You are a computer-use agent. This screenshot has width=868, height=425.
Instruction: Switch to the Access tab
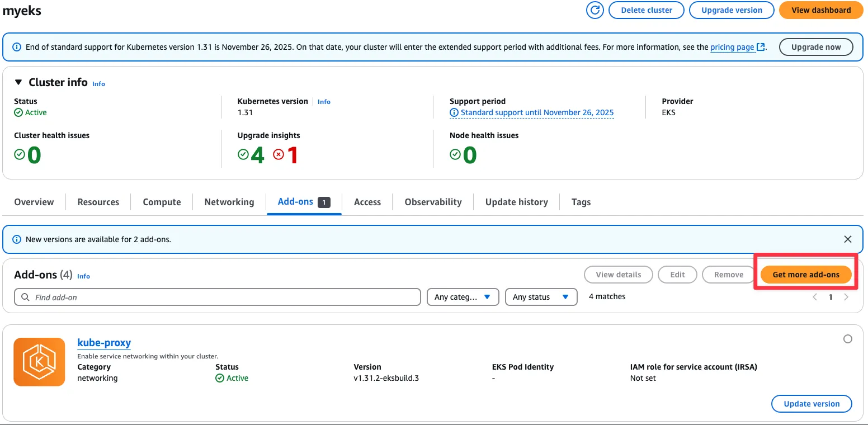click(x=367, y=202)
